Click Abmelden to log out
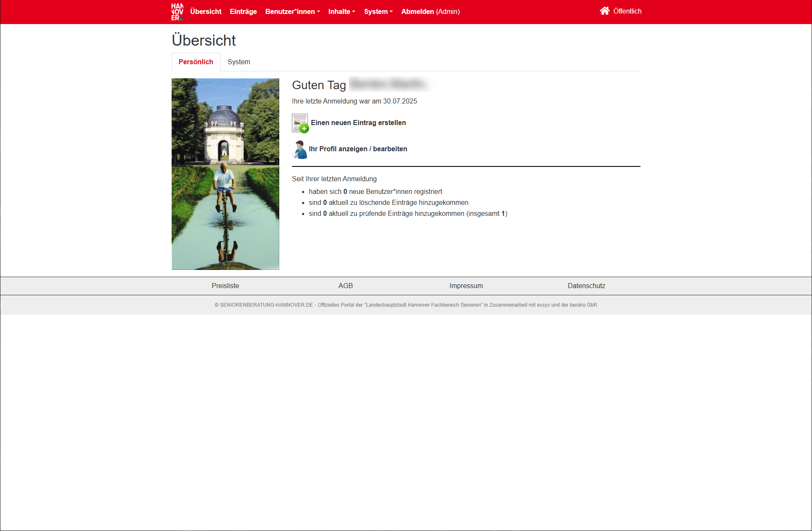The image size is (812, 531). [x=417, y=11]
